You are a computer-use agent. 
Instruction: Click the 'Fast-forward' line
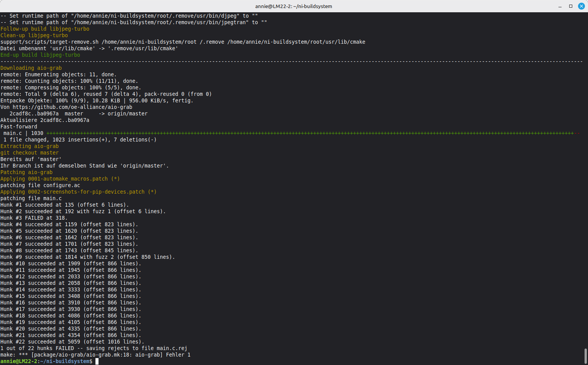[x=19, y=127]
